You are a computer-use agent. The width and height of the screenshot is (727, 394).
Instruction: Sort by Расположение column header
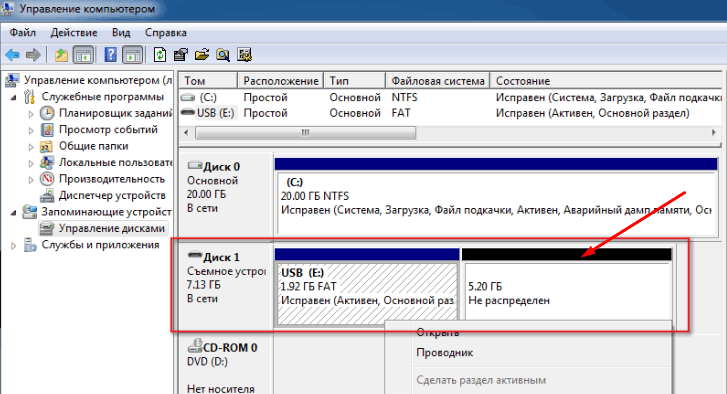click(x=281, y=81)
